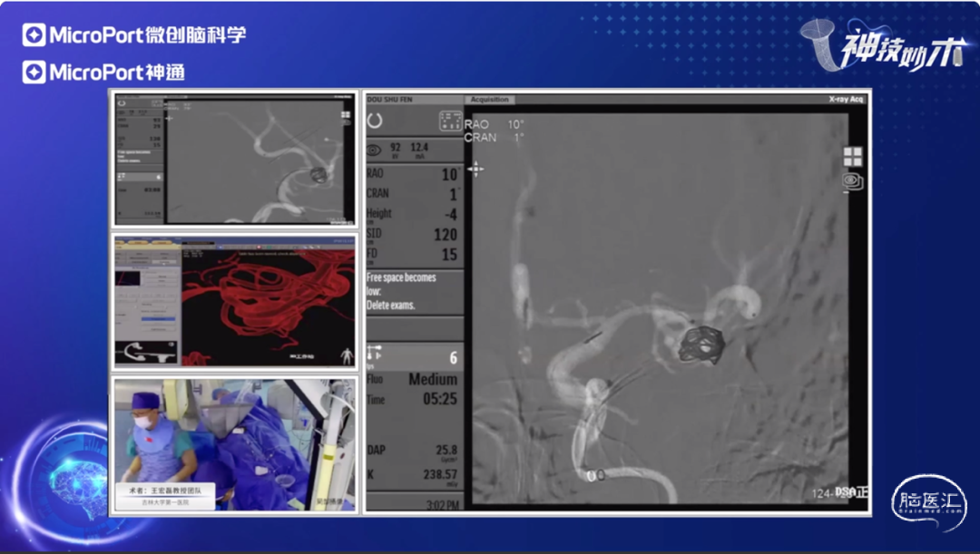Click the operator caption 王宏磊教授团队
This screenshot has width=980, height=554.
click(164, 491)
